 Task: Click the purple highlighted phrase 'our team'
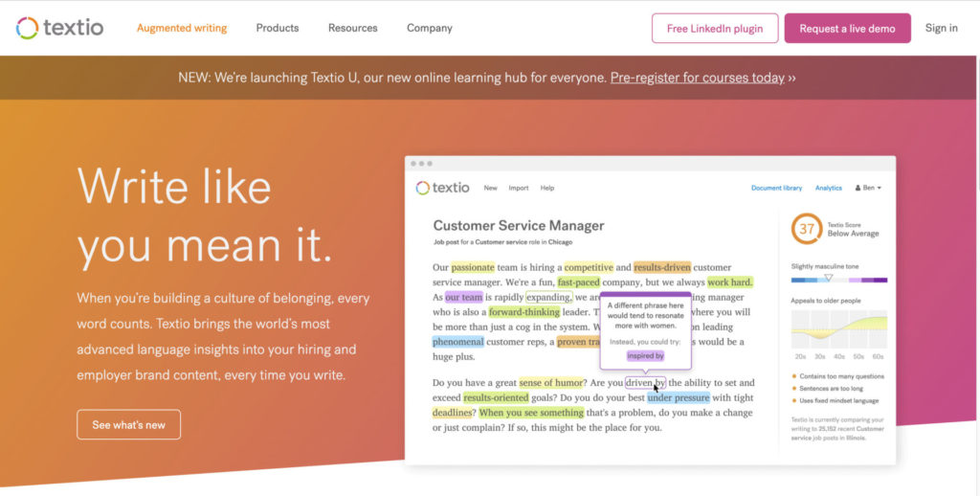[464, 297]
